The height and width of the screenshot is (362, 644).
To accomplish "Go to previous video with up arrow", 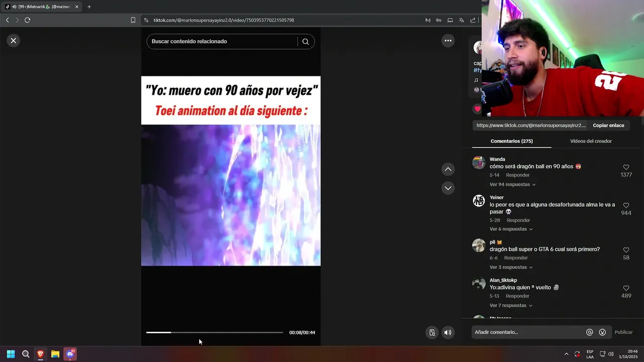I will tap(448, 169).
